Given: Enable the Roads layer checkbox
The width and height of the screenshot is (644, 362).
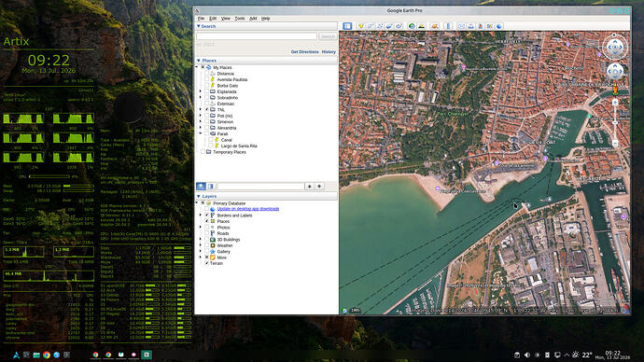Looking at the screenshot, I should [x=206, y=233].
